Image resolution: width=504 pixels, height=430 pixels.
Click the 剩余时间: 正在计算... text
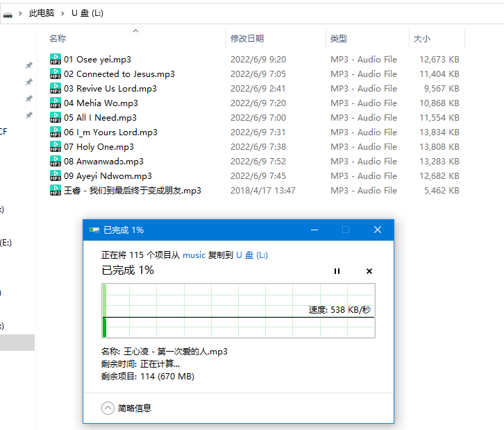click(x=140, y=364)
